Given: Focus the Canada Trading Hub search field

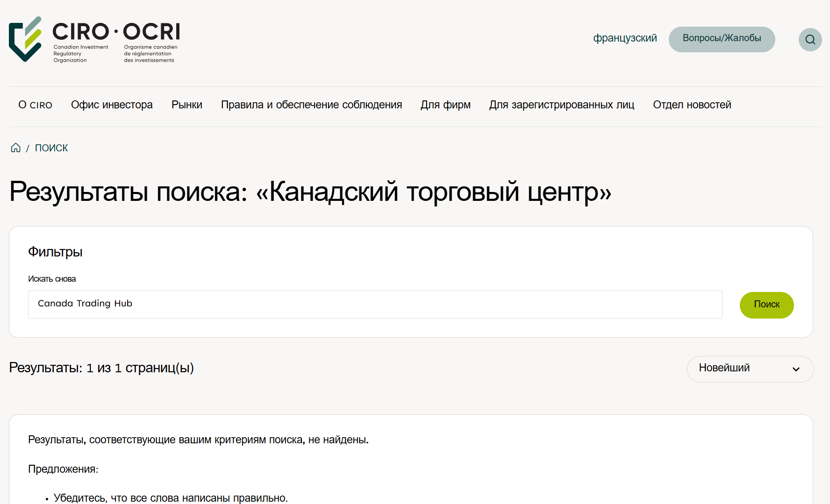Looking at the screenshot, I should tap(375, 305).
